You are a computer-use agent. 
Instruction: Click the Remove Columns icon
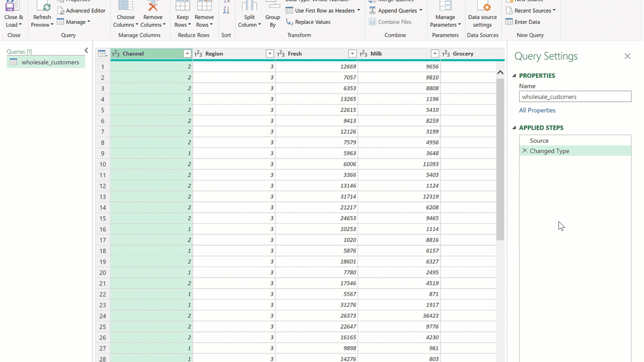[x=152, y=7]
